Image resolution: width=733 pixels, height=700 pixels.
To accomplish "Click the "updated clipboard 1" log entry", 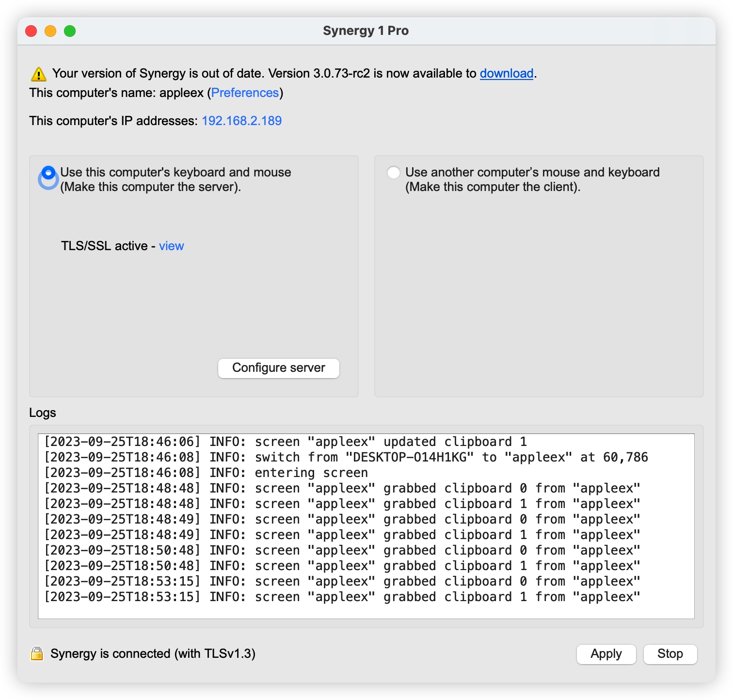I will click(x=286, y=442).
